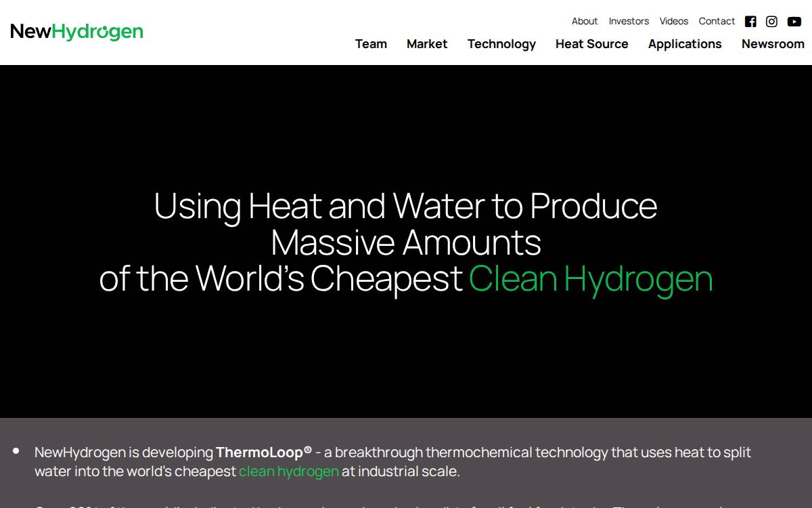Select the Market menu item
Image resolution: width=812 pixels, height=508 pixels.
[427, 44]
